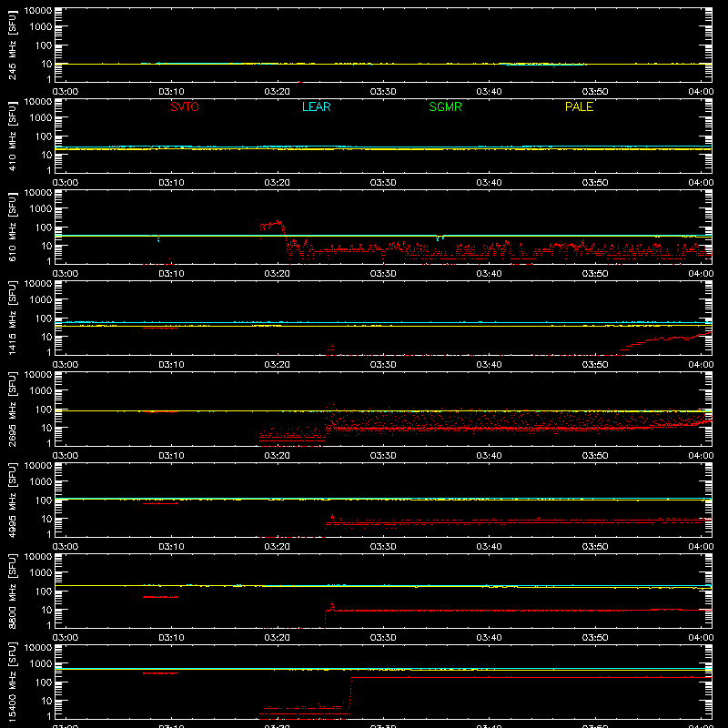Select the '1415 MHz [SFU]' axis title

click(x=13, y=318)
